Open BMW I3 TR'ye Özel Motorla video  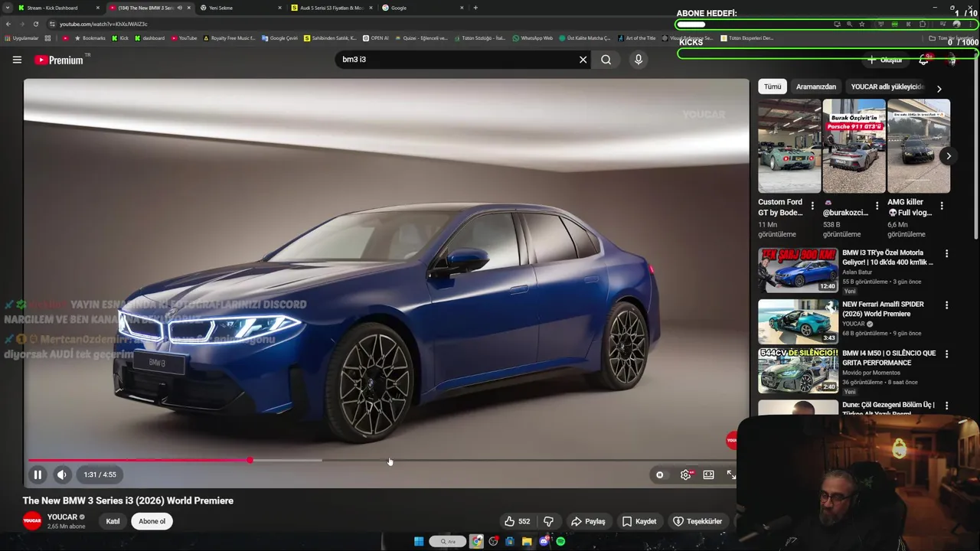[x=798, y=270]
